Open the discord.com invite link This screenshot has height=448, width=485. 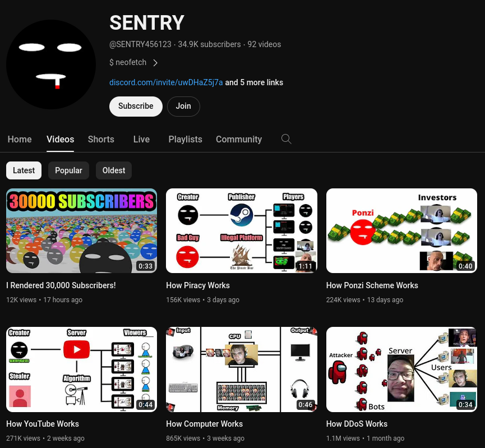click(166, 82)
